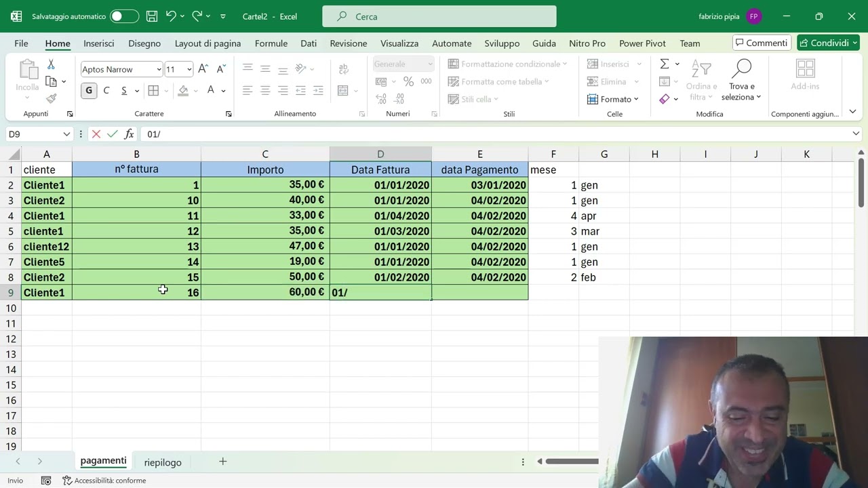Open the font color dropdown arrow

click(x=223, y=91)
